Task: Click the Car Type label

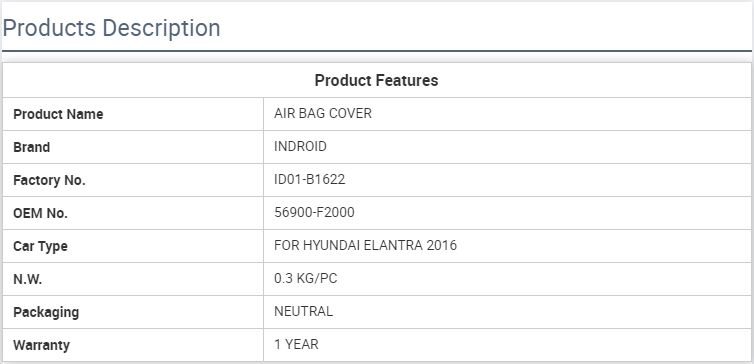Action: point(40,246)
